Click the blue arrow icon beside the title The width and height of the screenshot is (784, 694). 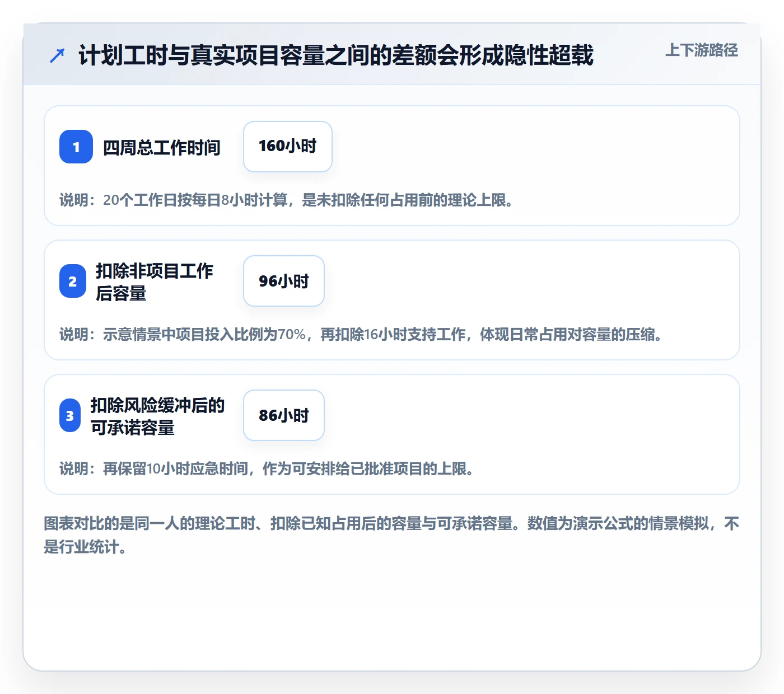[57, 55]
